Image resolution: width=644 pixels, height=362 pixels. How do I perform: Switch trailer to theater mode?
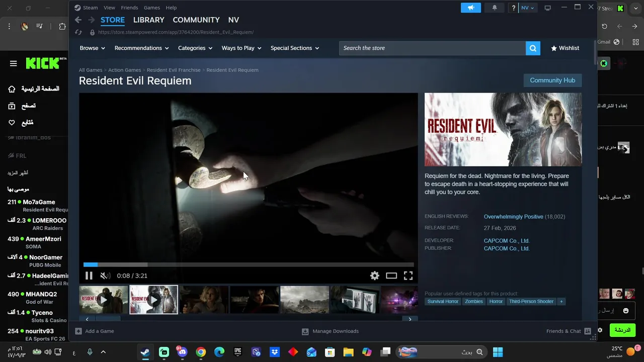[x=391, y=276]
